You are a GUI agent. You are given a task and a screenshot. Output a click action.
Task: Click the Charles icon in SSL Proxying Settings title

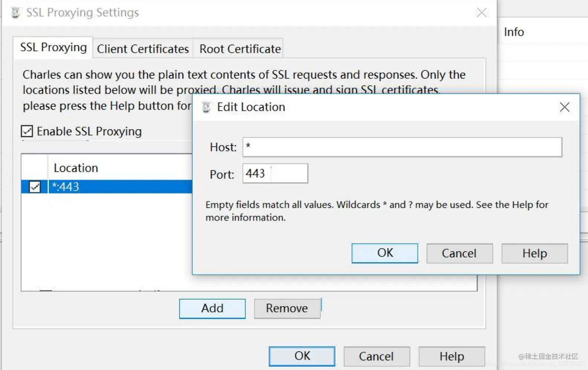[x=16, y=13]
